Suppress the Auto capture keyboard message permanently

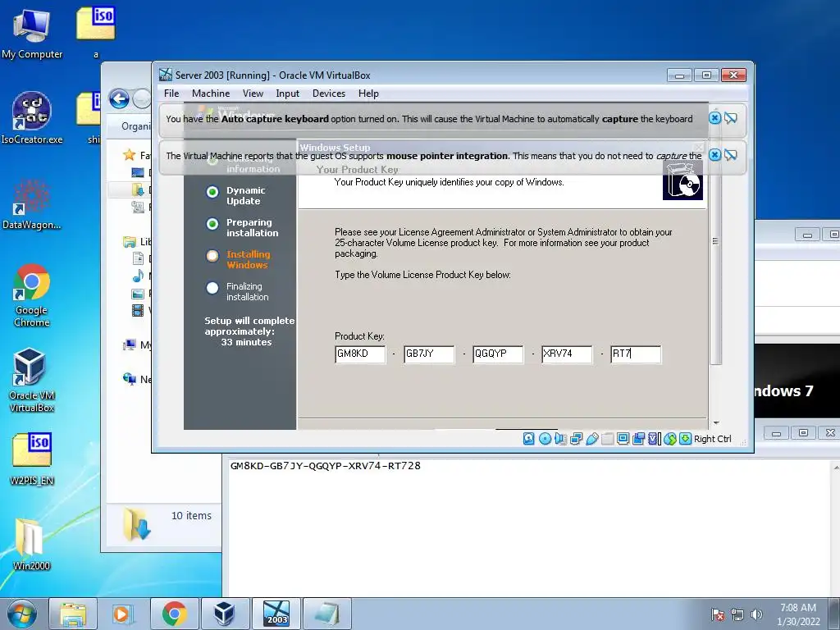[731, 118]
